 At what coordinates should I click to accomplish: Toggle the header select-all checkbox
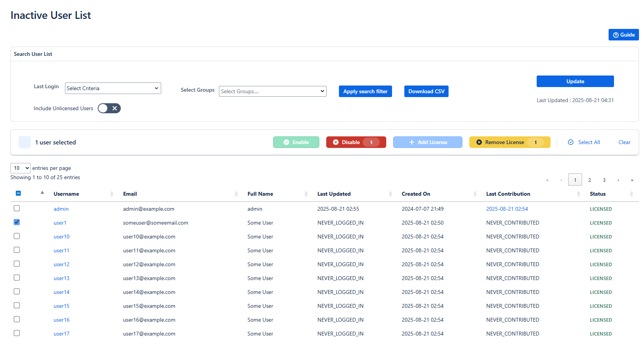(18, 193)
